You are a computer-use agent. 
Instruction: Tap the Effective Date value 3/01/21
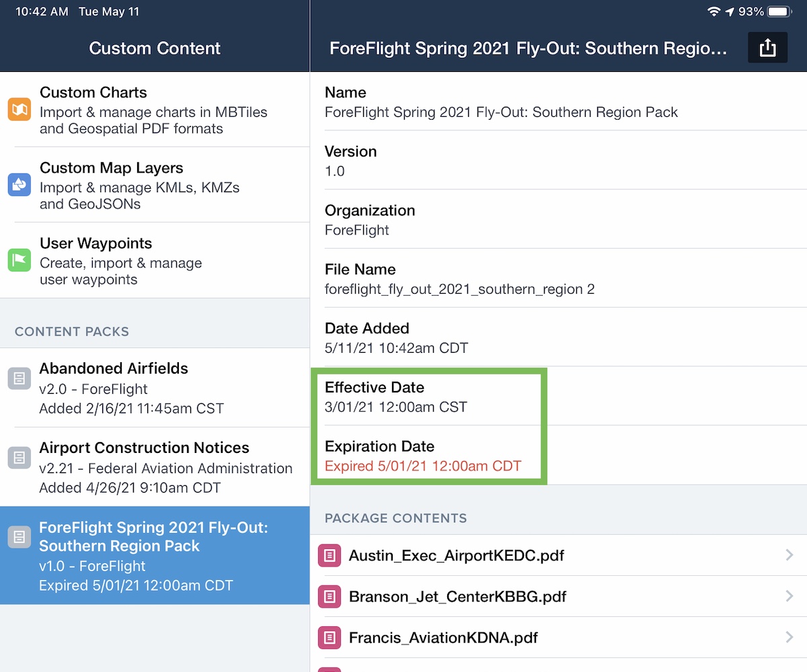[396, 407]
